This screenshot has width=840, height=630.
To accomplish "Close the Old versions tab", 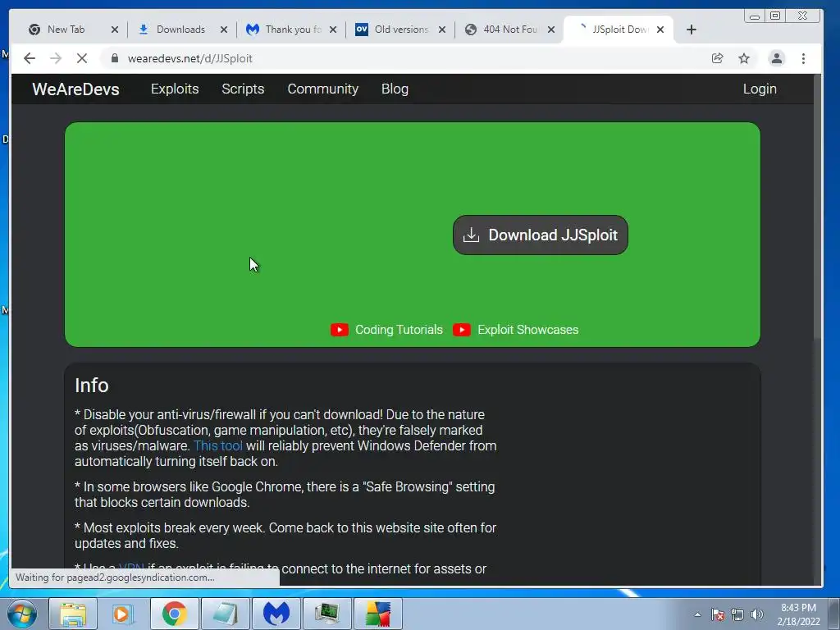I will (x=442, y=30).
